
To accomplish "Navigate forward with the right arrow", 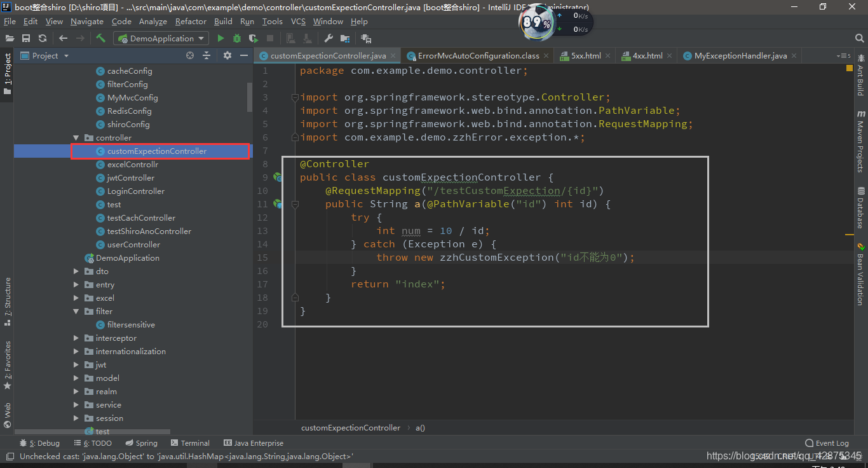I will tap(80, 38).
